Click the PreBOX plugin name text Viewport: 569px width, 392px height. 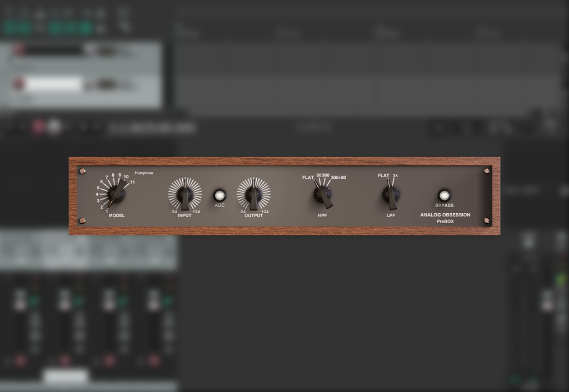click(445, 221)
